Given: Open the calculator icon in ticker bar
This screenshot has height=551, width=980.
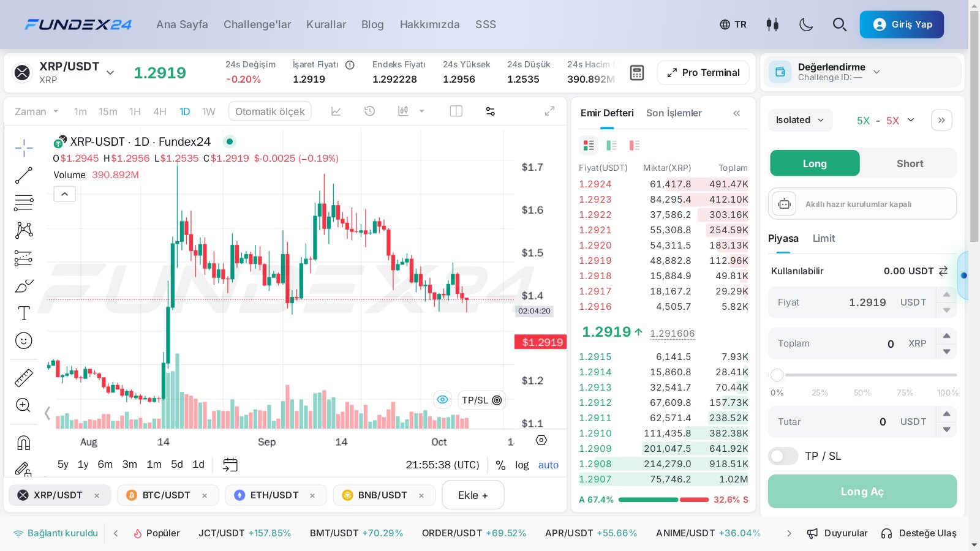Looking at the screenshot, I should [x=637, y=72].
